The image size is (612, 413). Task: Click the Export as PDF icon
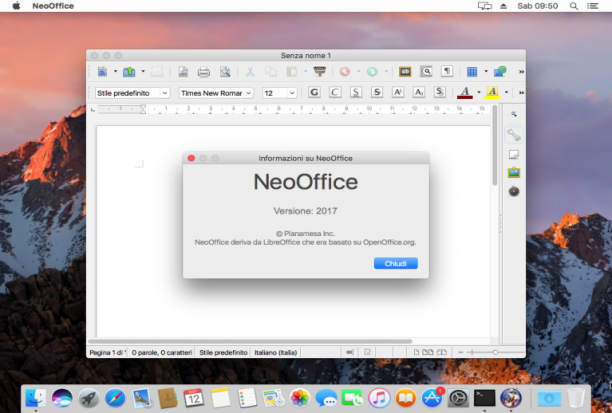click(183, 71)
